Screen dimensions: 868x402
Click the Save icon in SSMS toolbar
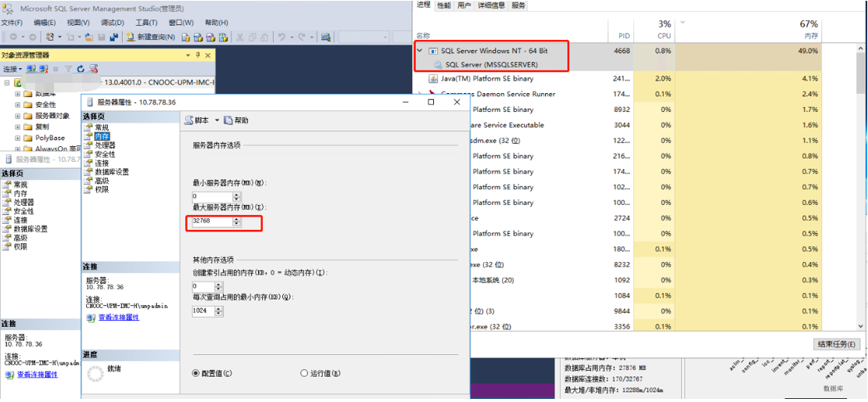tap(102, 37)
